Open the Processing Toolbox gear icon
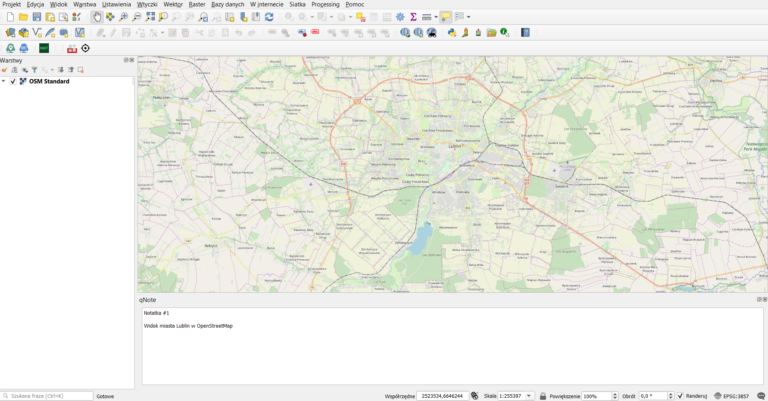768x401 pixels. (x=400, y=17)
